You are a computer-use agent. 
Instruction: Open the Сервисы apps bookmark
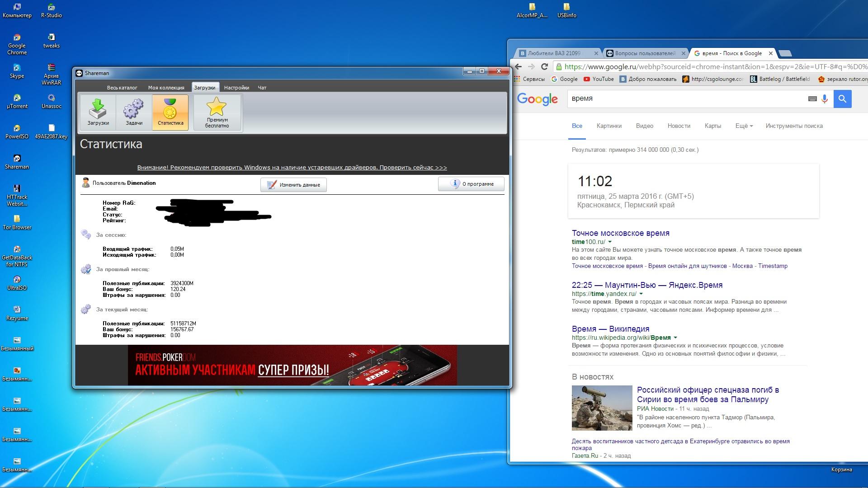[529, 79]
